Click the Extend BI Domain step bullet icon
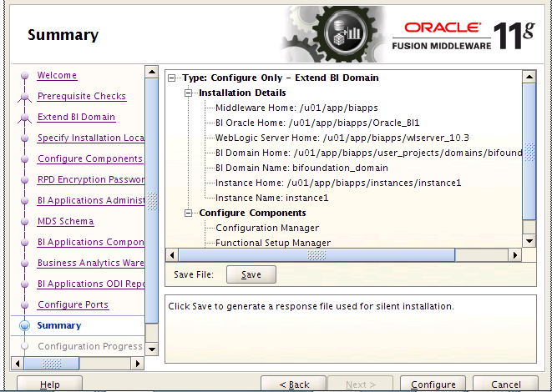Screen dimensions: 552x392 click(25, 118)
